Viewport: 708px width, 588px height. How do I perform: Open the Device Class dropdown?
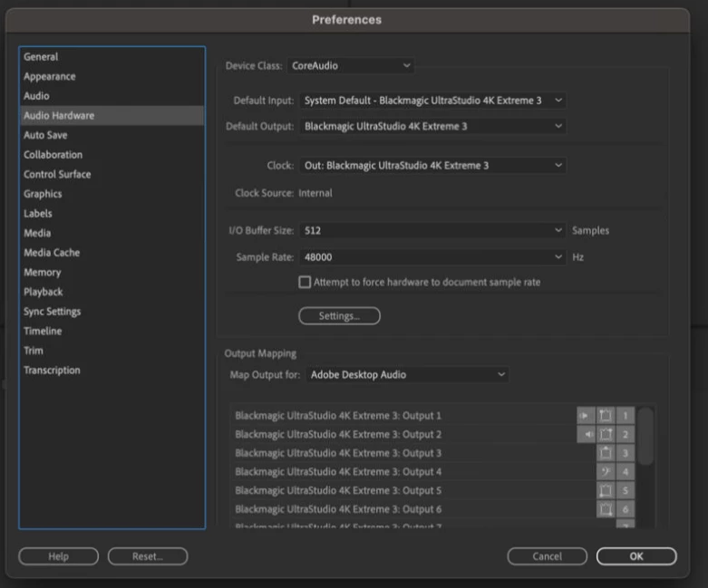351,66
